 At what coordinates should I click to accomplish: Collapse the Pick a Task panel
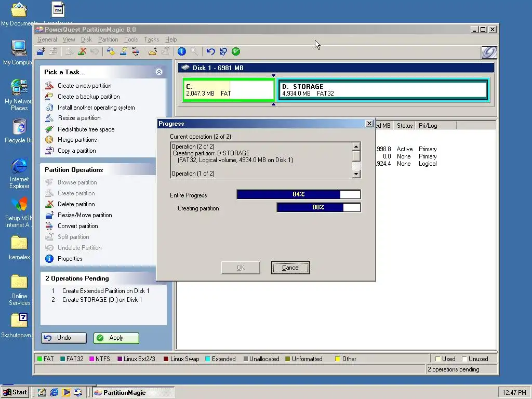[159, 72]
